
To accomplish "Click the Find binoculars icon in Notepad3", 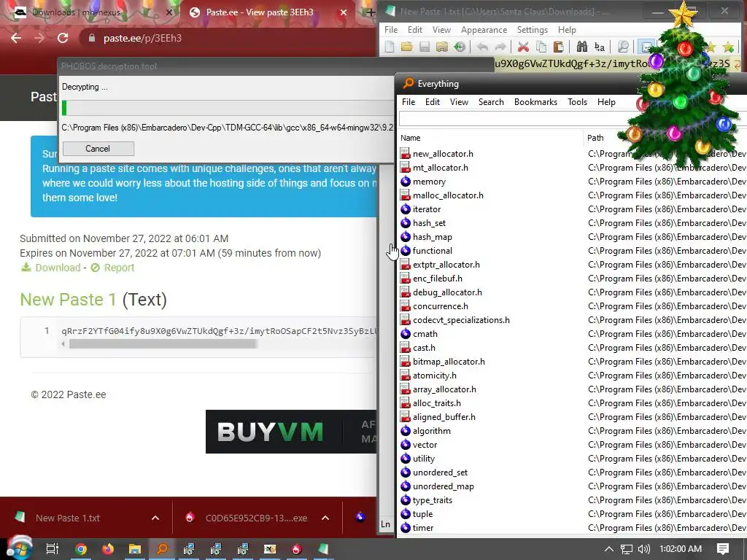I will click(x=581, y=47).
